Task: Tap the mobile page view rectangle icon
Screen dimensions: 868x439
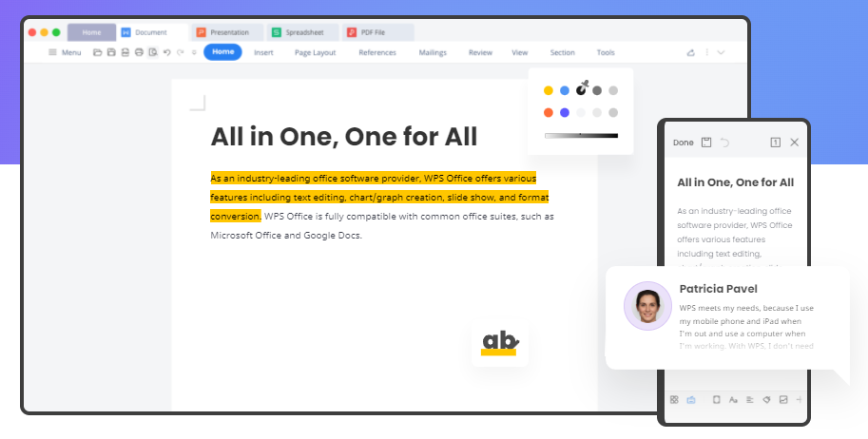Action: click(x=716, y=400)
